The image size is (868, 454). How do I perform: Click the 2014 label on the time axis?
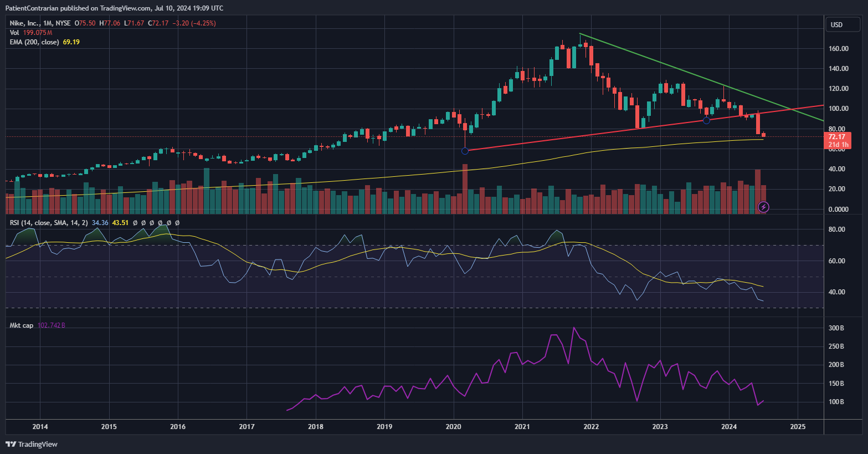pyautogui.click(x=40, y=427)
